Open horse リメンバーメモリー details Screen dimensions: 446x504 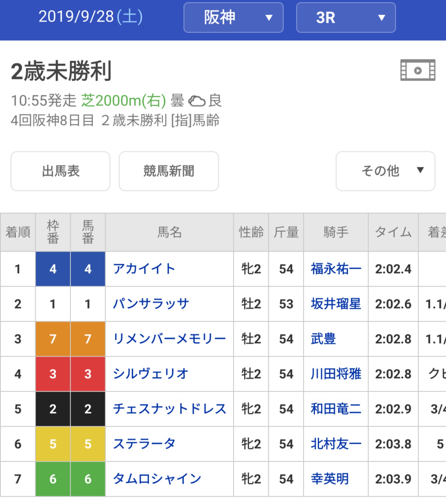pyautogui.click(x=169, y=339)
